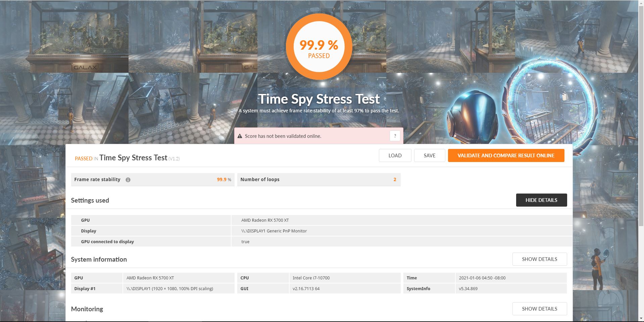Click the 99.9 % PASSED score circle
Image resolution: width=644 pixels, height=322 pixels.
319,47
